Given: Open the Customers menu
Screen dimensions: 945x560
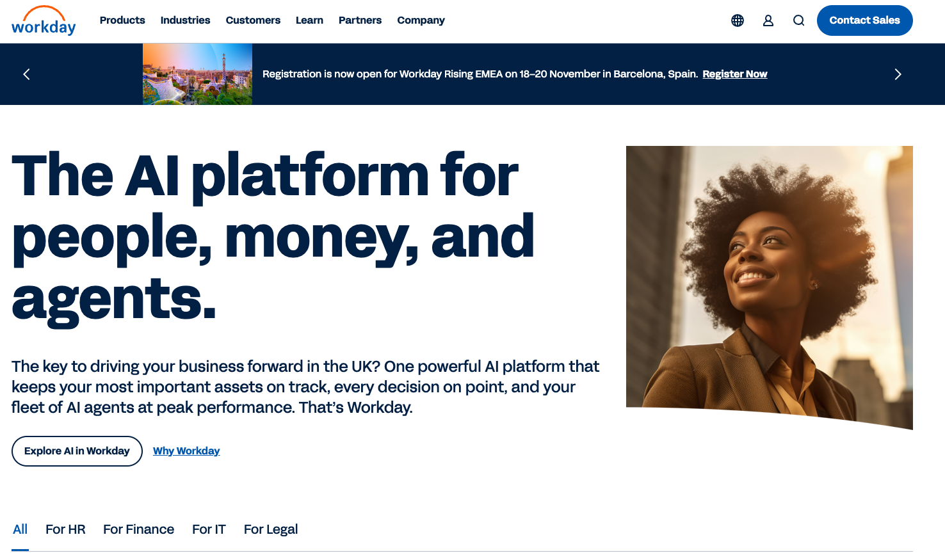Looking at the screenshot, I should point(253,20).
